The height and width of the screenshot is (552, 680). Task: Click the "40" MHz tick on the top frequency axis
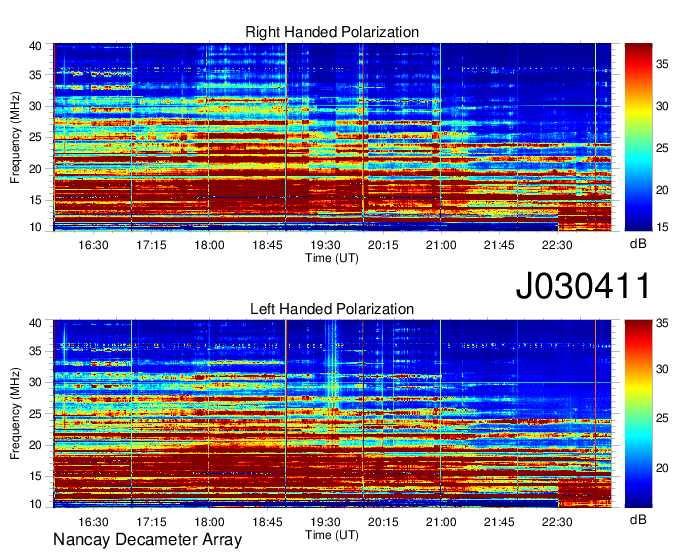point(35,46)
